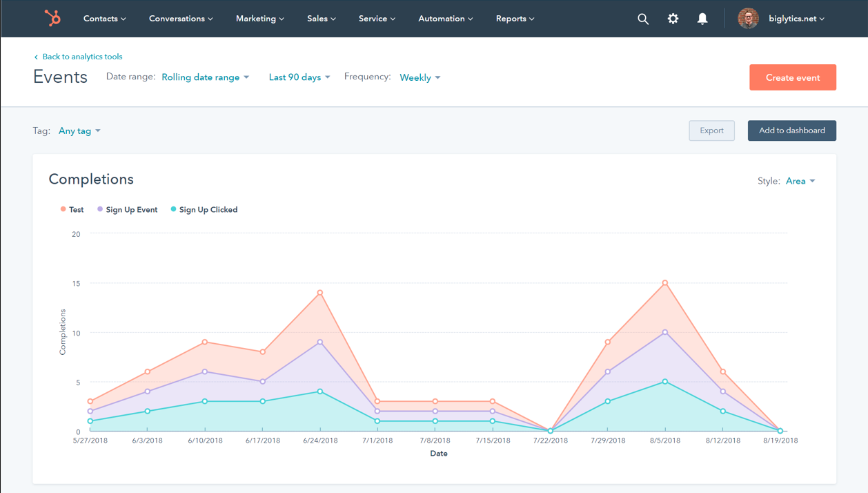Open the Reports menu

pos(515,19)
